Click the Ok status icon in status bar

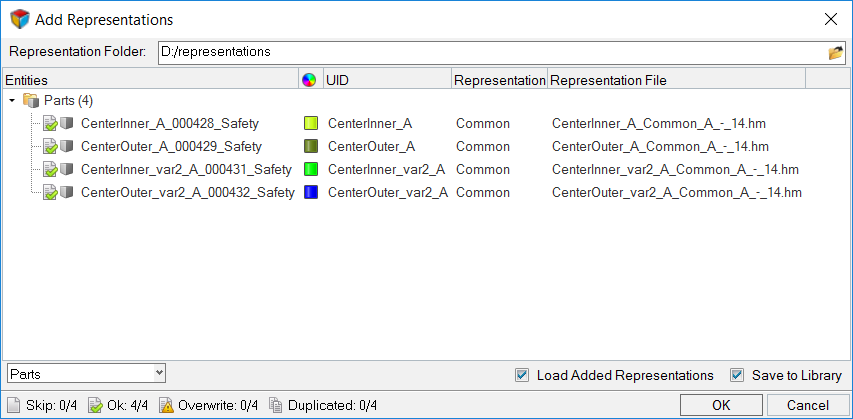[x=95, y=405]
